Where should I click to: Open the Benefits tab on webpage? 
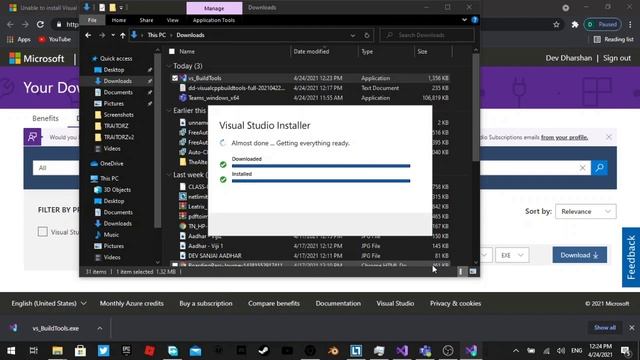click(45, 118)
